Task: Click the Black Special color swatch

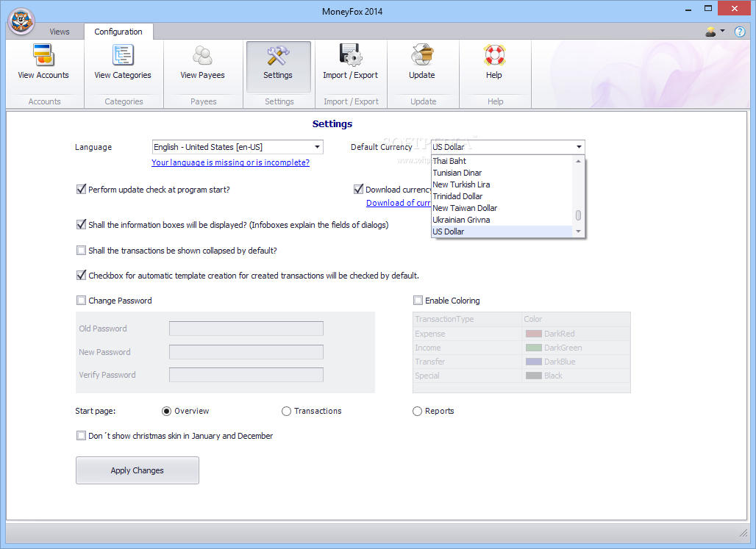Action: click(x=534, y=376)
